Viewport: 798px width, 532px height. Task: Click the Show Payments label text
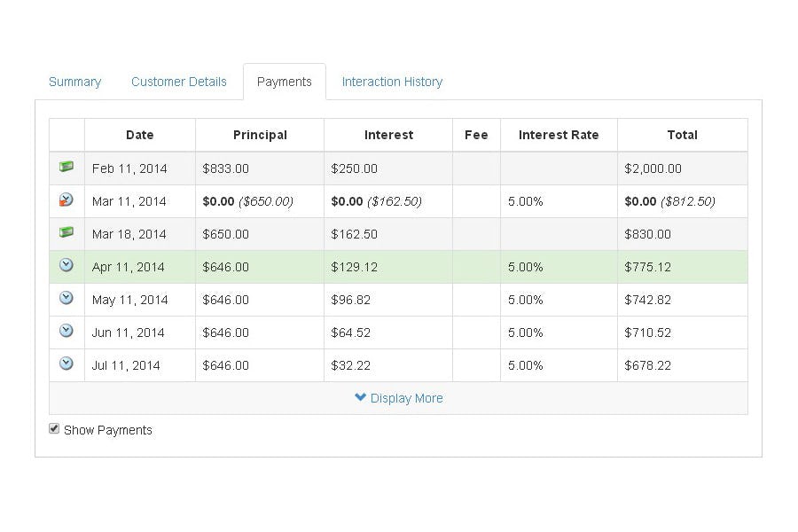tap(108, 430)
